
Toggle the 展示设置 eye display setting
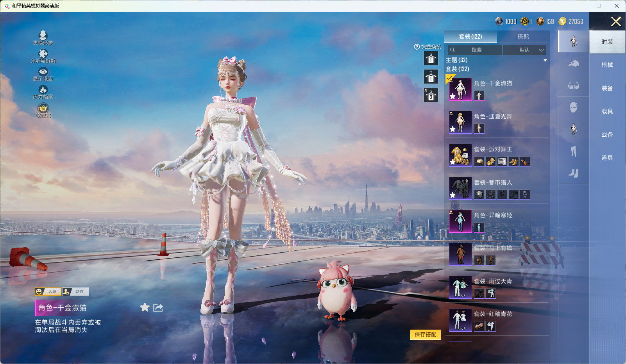pyautogui.click(x=43, y=72)
